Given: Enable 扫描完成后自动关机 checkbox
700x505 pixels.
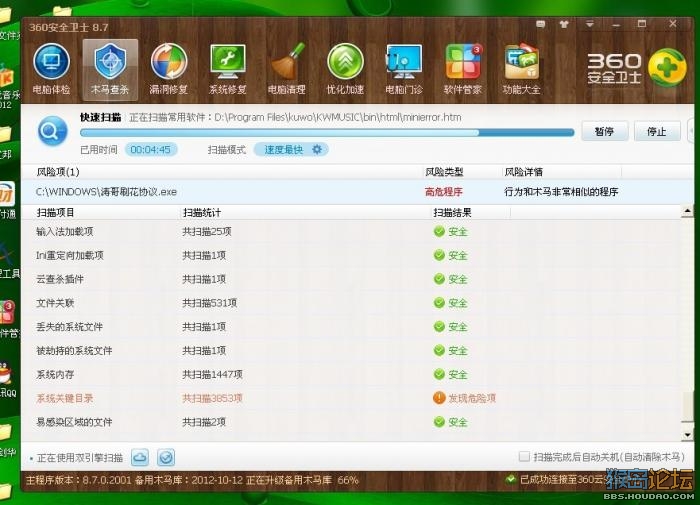Looking at the screenshot, I should click(524, 456).
